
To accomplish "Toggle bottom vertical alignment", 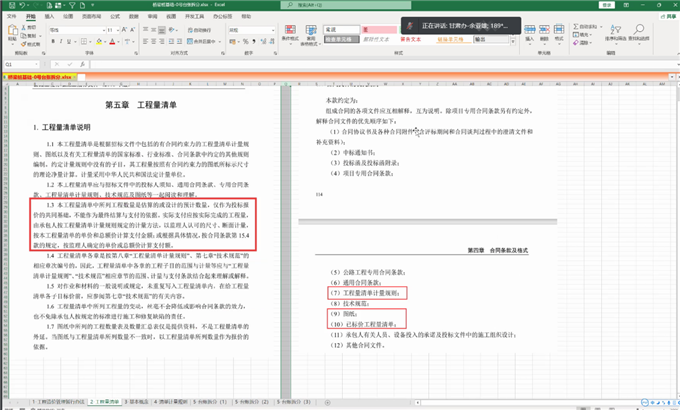I will [x=162, y=30].
